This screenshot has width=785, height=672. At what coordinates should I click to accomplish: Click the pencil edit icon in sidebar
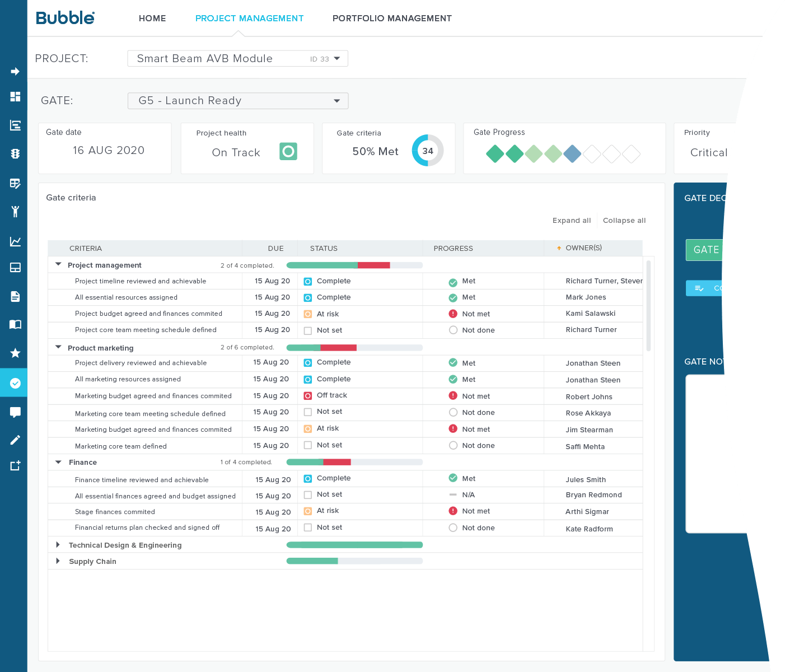pyautogui.click(x=14, y=440)
